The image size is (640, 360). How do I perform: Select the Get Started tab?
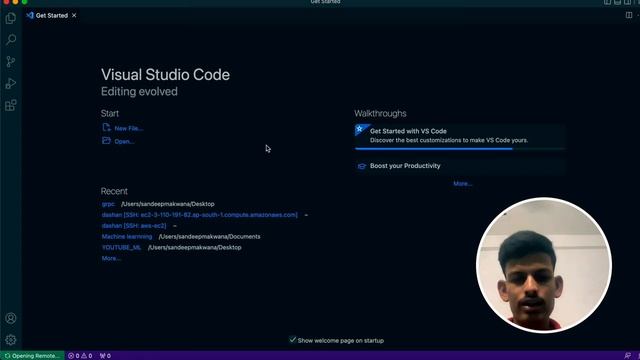tap(47, 16)
